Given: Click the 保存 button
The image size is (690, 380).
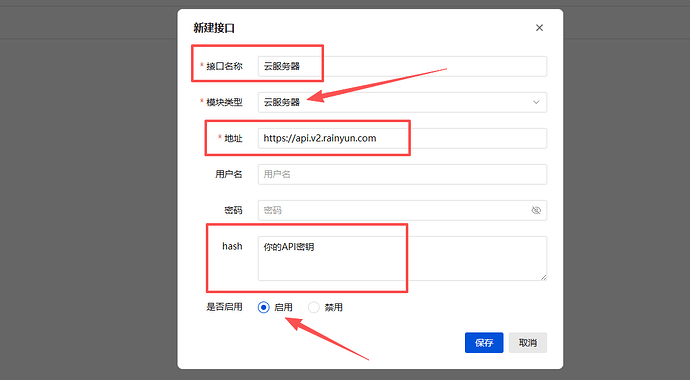Looking at the screenshot, I should coord(484,343).
